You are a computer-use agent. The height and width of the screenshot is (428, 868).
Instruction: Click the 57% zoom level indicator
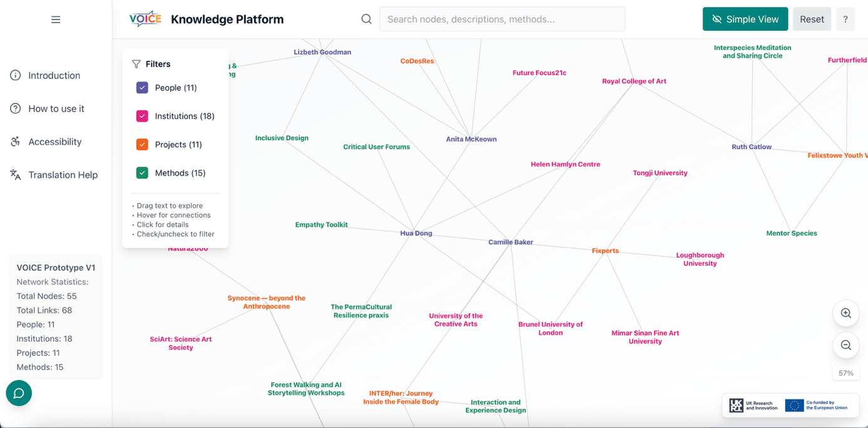[x=846, y=373]
